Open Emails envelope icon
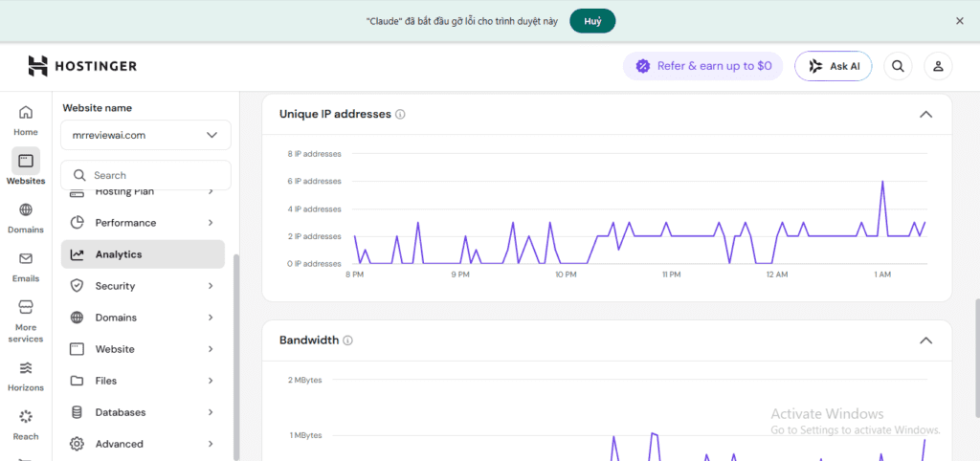This screenshot has width=980, height=461. (26, 258)
